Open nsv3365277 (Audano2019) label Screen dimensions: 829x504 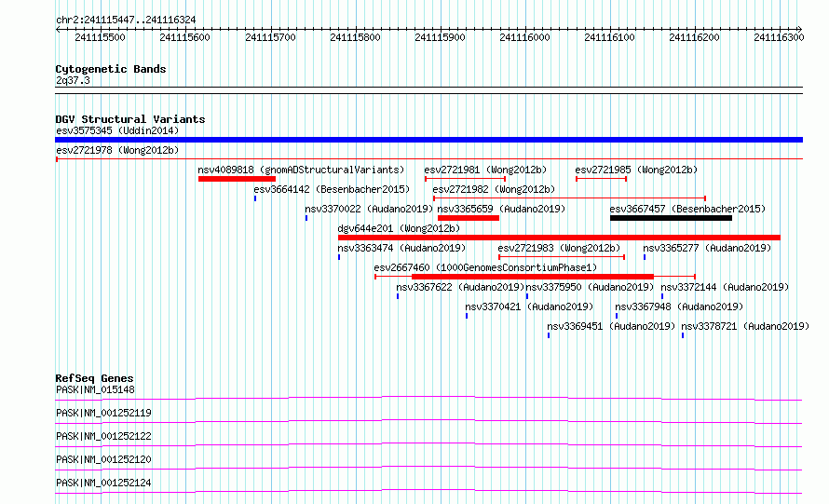(707, 248)
